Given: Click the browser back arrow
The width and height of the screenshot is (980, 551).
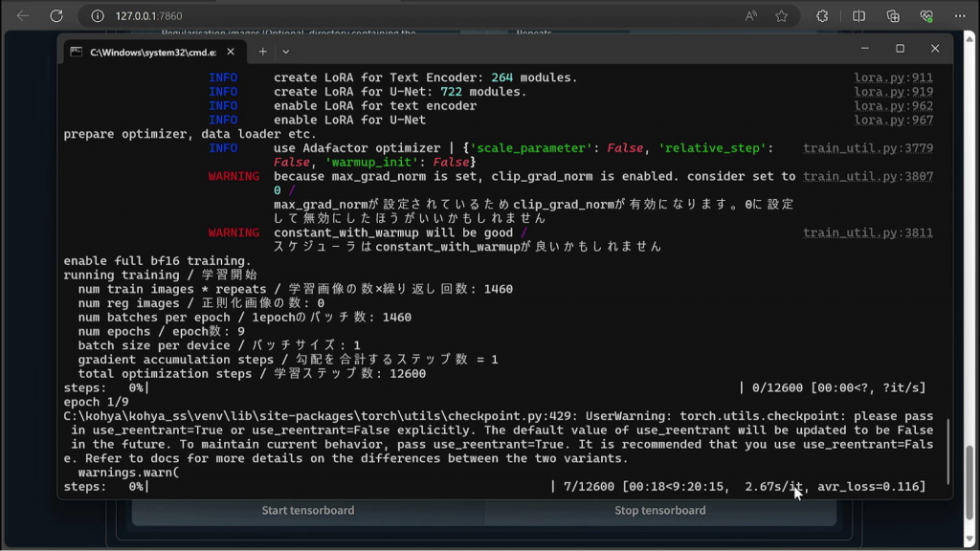Looking at the screenshot, I should pos(23,16).
